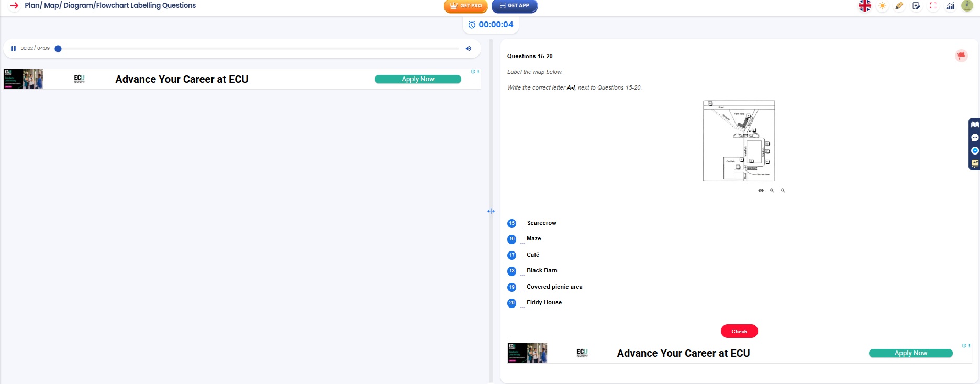Open the statistics bar chart icon
The width and height of the screenshot is (980, 384).
(950, 6)
